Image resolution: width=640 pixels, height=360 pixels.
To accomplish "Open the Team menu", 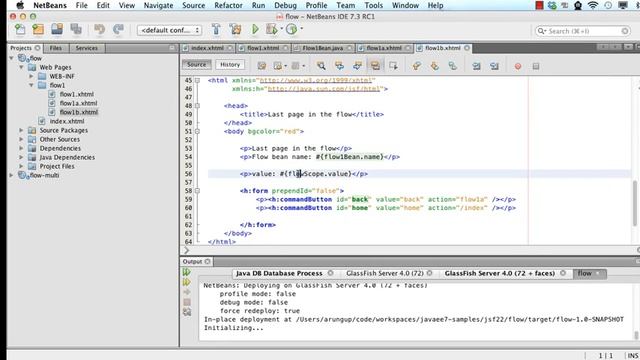I will point(345,5).
